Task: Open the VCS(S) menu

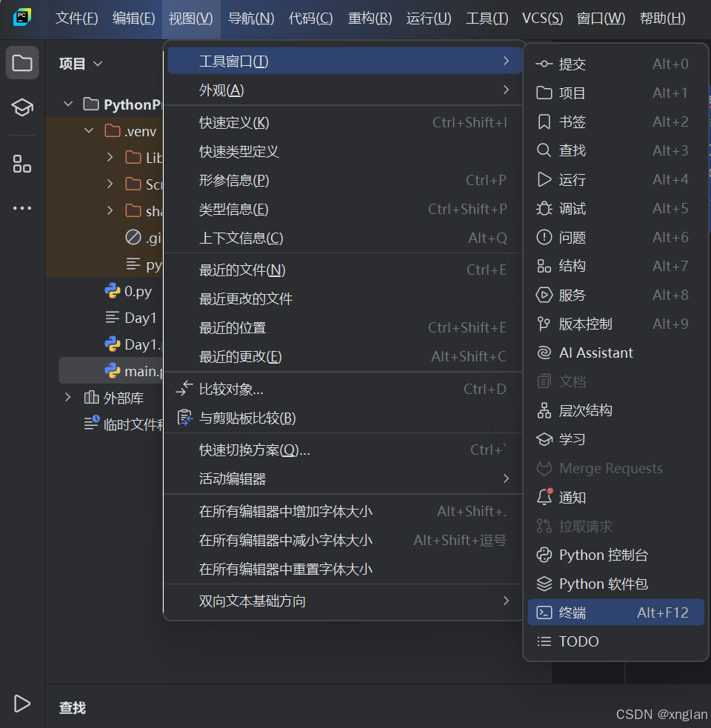Action: pos(542,18)
